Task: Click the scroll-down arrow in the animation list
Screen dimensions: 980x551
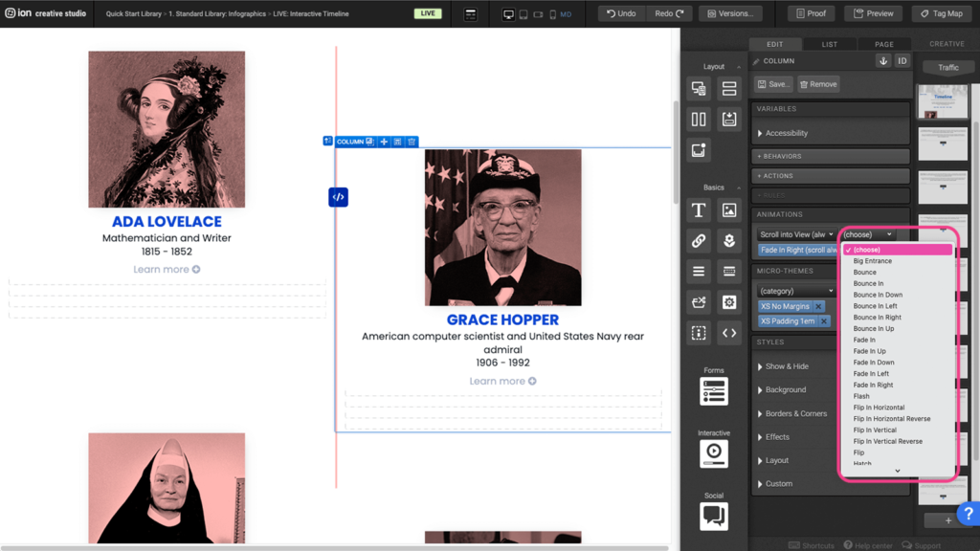Action: (898, 471)
